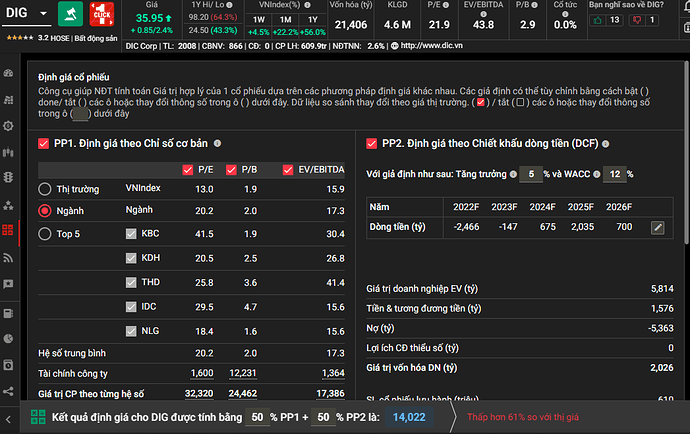The width and height of the screenshot is (690, 434).
Task: Uncheck the KBC peer company checkbox
Action: coord(130,233)
